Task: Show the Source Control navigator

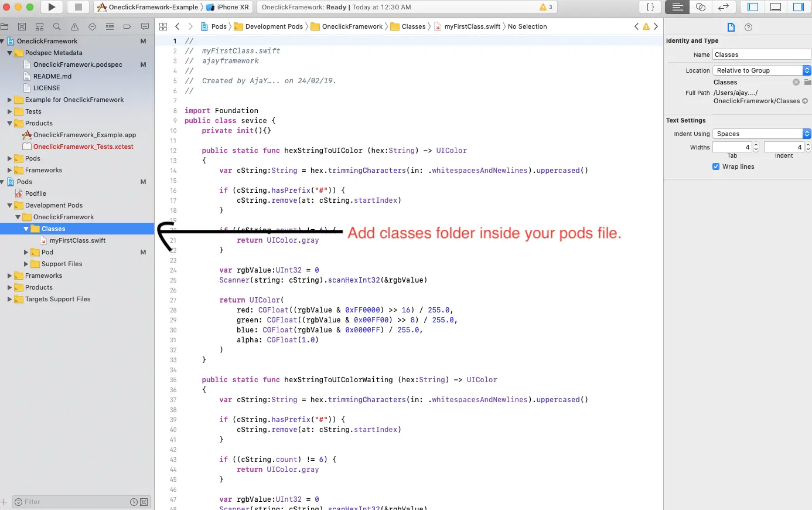Action: pos(22,26)
